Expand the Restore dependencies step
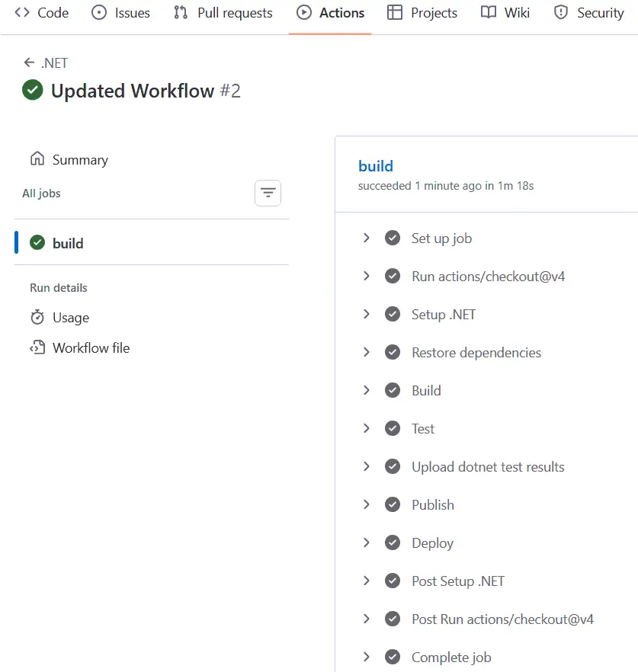Screen dimensions: 638x672 [x=366, y=352]
